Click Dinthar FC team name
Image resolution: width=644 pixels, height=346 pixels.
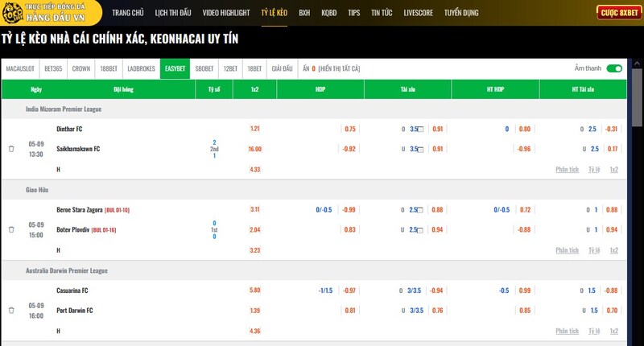(x=69, y=129)
